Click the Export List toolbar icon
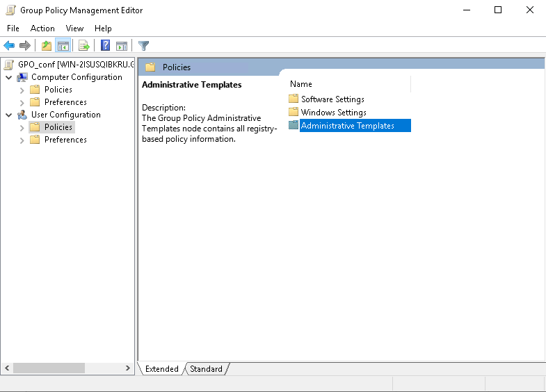Image resolution: width=546 pixels, height=392 pixels. (x=84, y=46)
